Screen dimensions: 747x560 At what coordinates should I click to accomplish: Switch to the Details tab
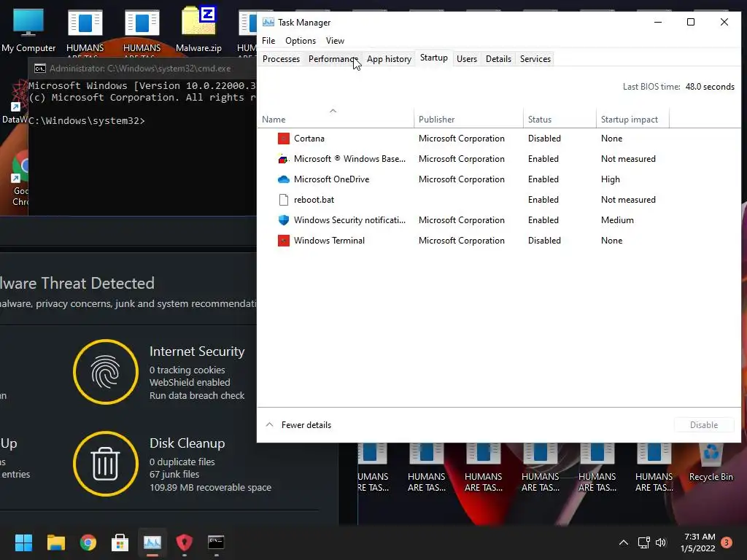click(498, 59)
